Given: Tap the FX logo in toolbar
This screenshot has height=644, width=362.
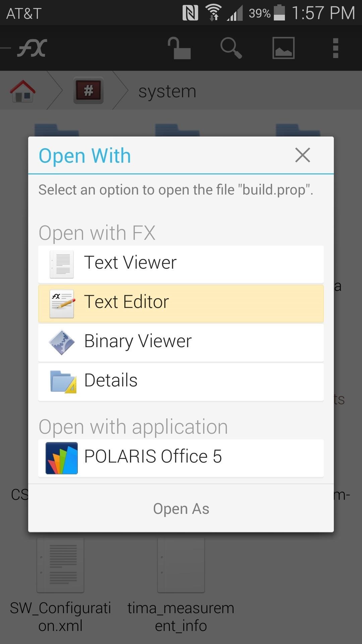Looking at the screenshot, I should click(32, 48).
